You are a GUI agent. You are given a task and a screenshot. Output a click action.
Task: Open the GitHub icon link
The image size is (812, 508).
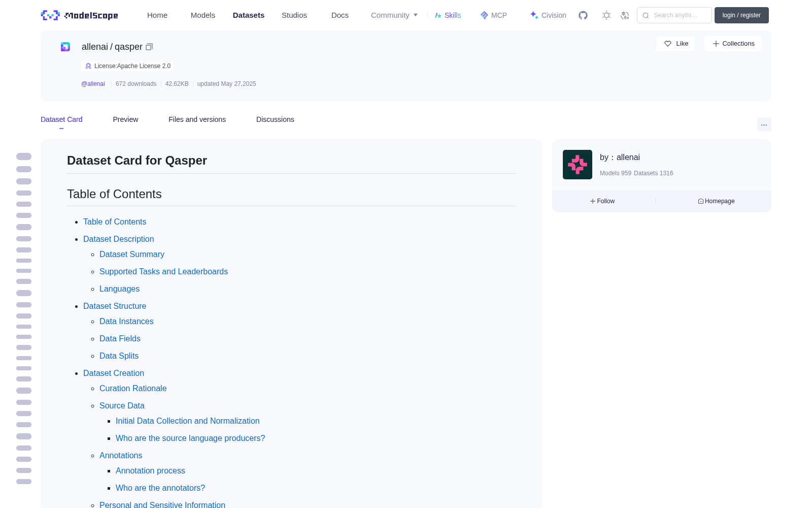[583, 15]
